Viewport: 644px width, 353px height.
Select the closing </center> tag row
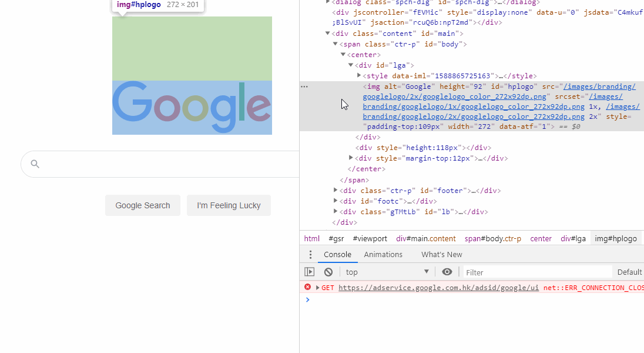(x=366, y=169)
